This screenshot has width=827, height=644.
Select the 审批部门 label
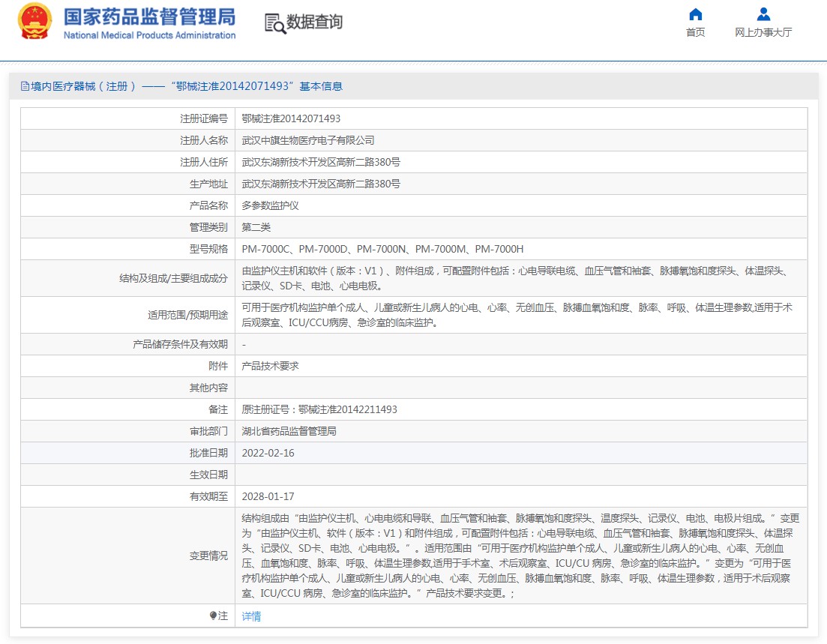point(208,431)
